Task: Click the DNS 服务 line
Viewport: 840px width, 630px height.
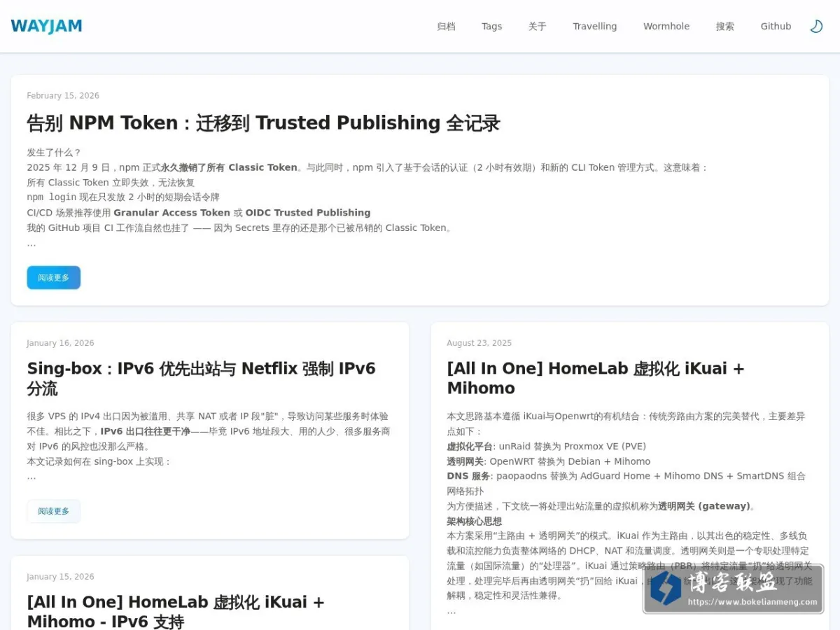Action: pos(626,476)
